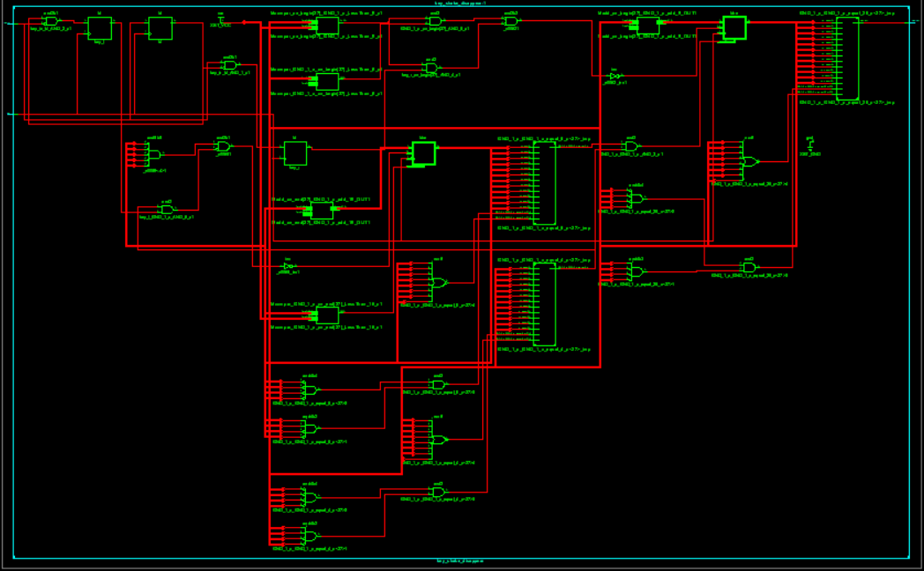This screenshot has width=924, height=571.
Task: Click the green signal name label beside the or6 gate
Action: tap(749, 185)
